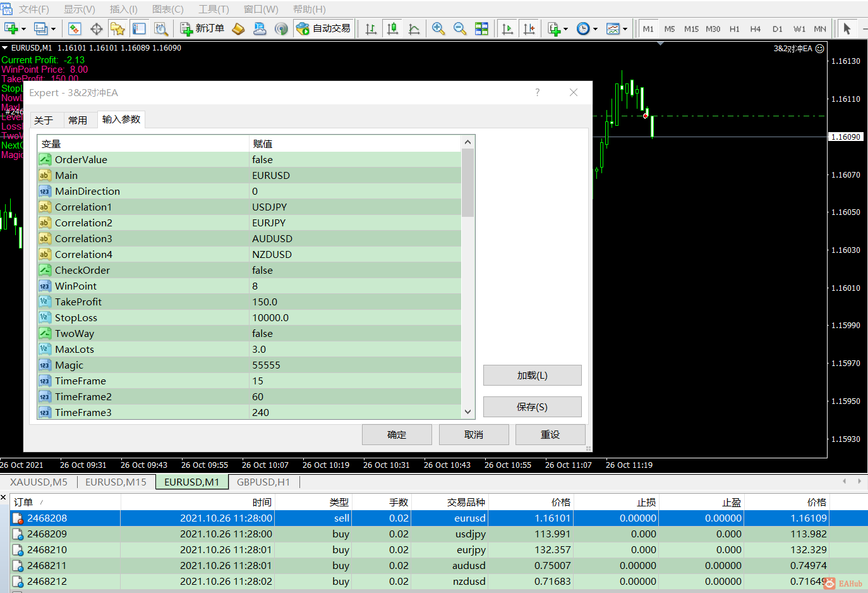Open the chart profiles icon
The image size is (868, 593).
(40, 28)
